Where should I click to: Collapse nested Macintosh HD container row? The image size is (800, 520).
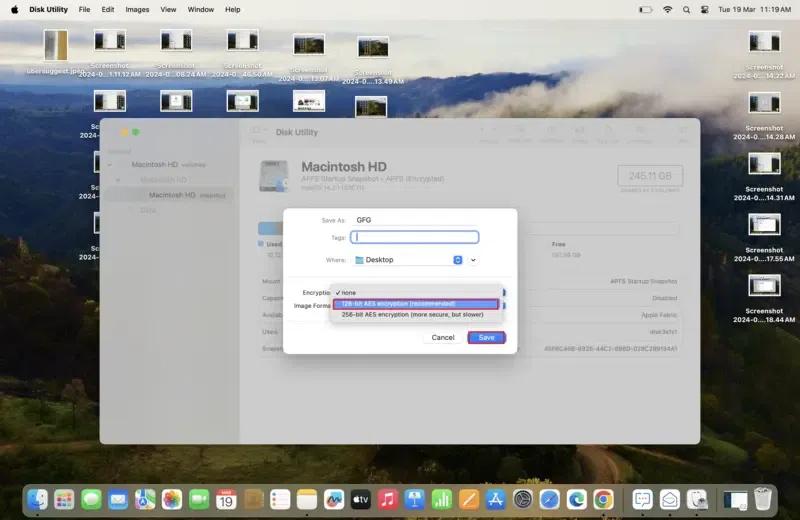118,180
